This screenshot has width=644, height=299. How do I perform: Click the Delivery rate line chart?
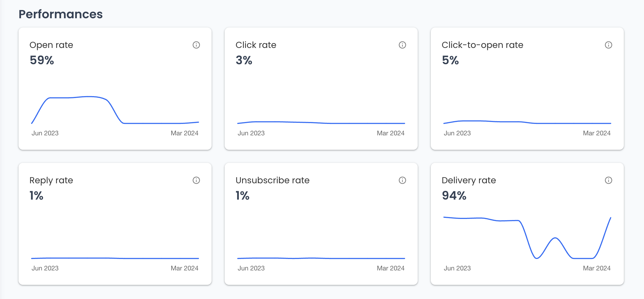point(527,238)
